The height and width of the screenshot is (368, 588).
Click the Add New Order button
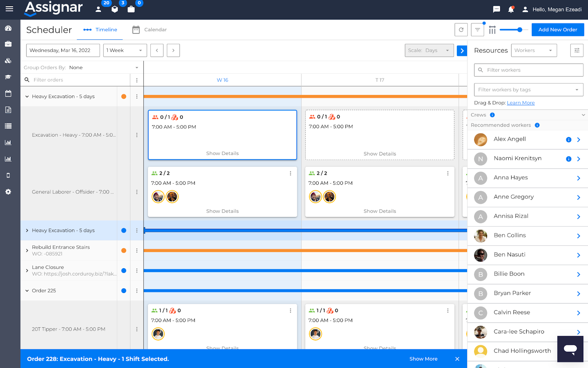tap(557, 29)
